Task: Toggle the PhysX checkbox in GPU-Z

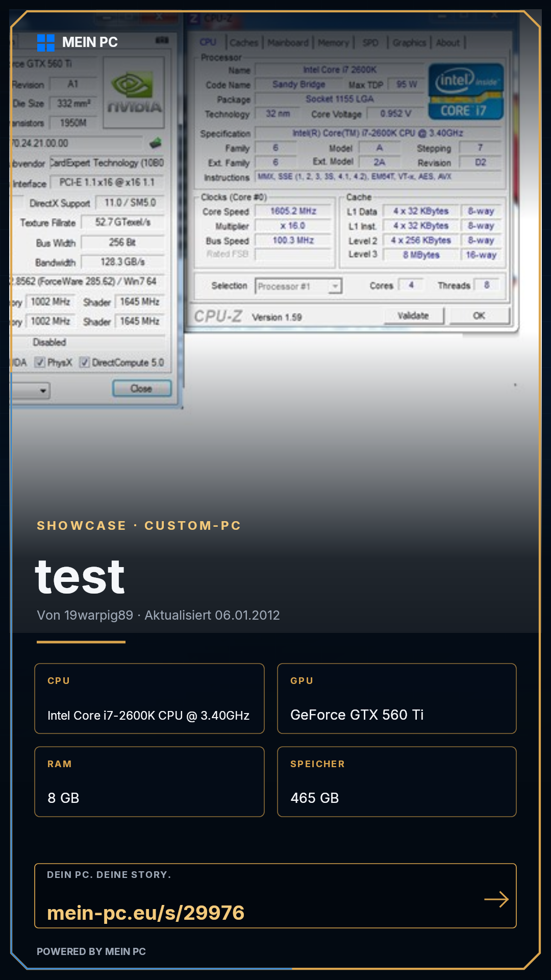Action: point(40,362)
